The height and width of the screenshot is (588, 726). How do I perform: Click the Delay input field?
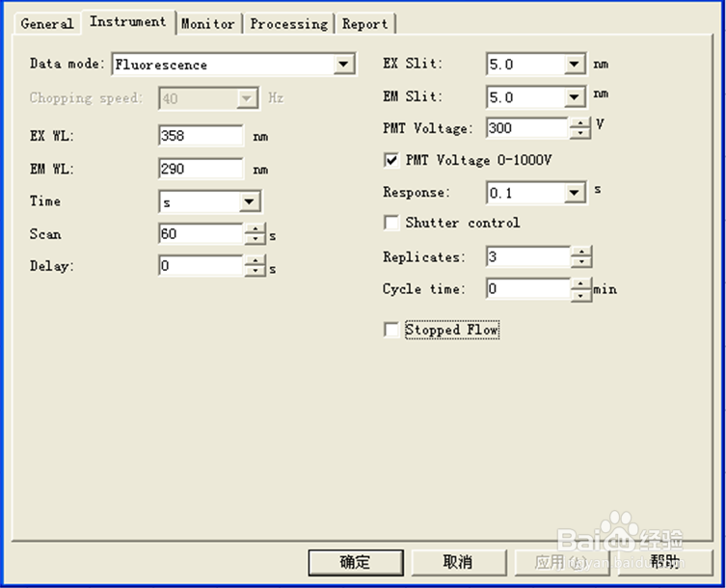tap(201, 266)
